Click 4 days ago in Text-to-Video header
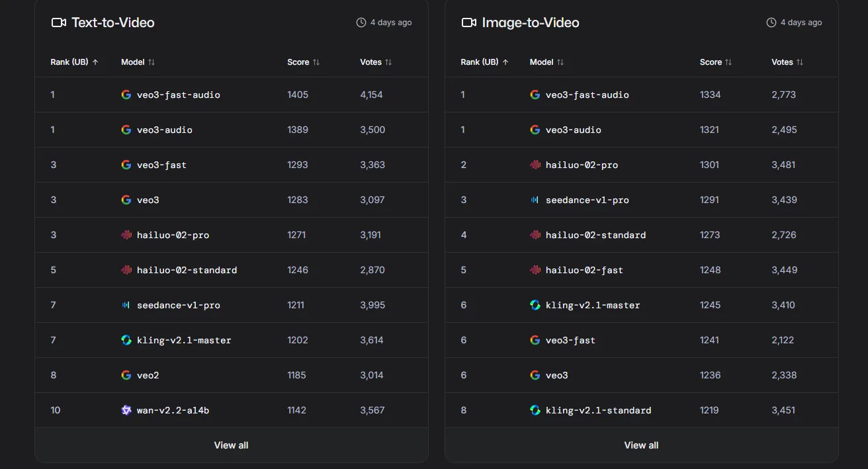The image size is (868, 469). (x=391, y=22)
